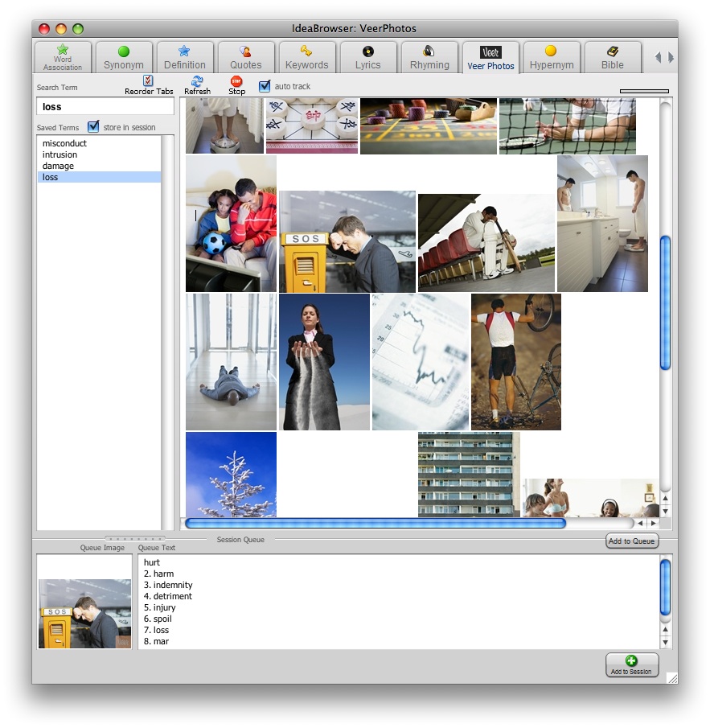Click photo scroll down arrow
Viewport: 710px width, 728px height.
[665, 510]
